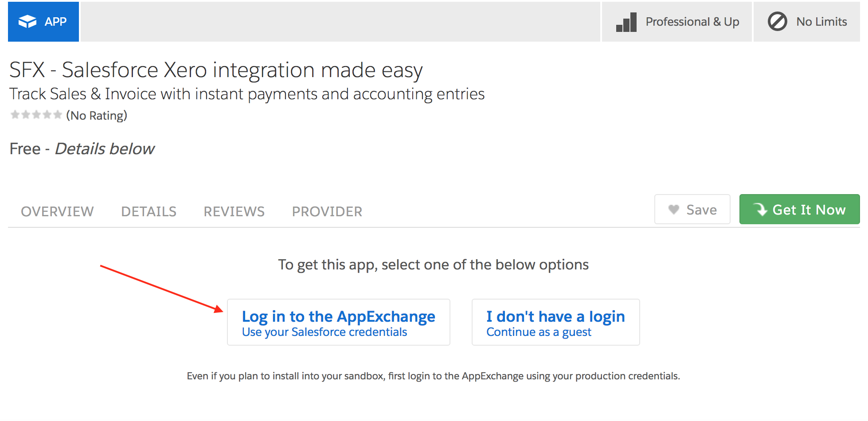Switch to the Details tab
The height and width of the screenshot is (421, 868).
[149, 212]
